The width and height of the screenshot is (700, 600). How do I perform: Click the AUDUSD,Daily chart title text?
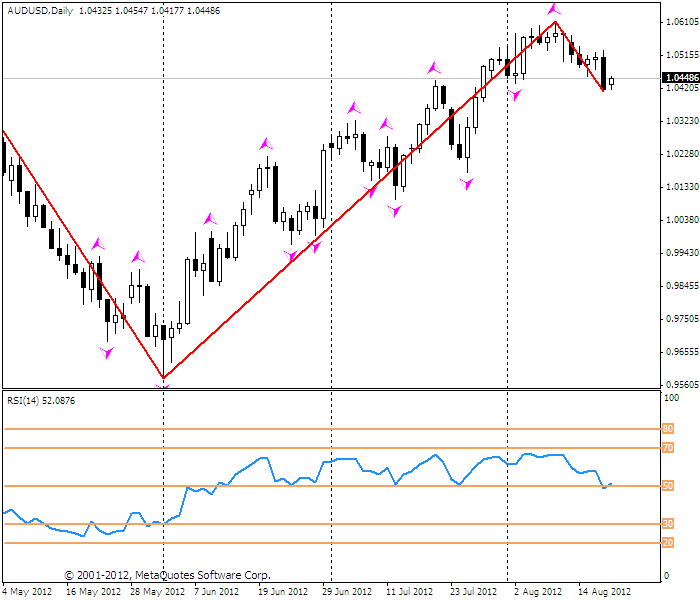(x=40, y=11)
